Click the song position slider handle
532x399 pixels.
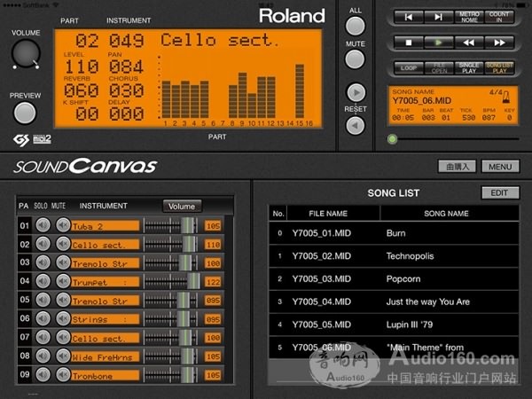pos(392,139)
